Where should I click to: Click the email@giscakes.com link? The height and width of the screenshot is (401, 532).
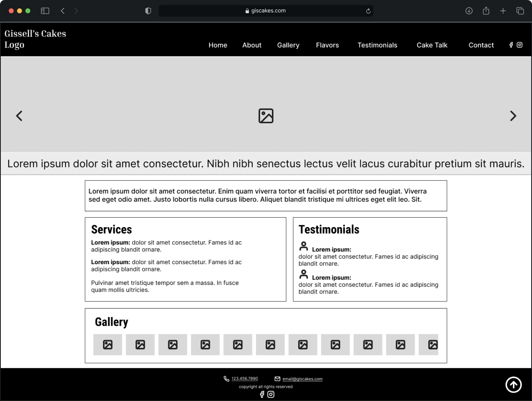point(302,379)
